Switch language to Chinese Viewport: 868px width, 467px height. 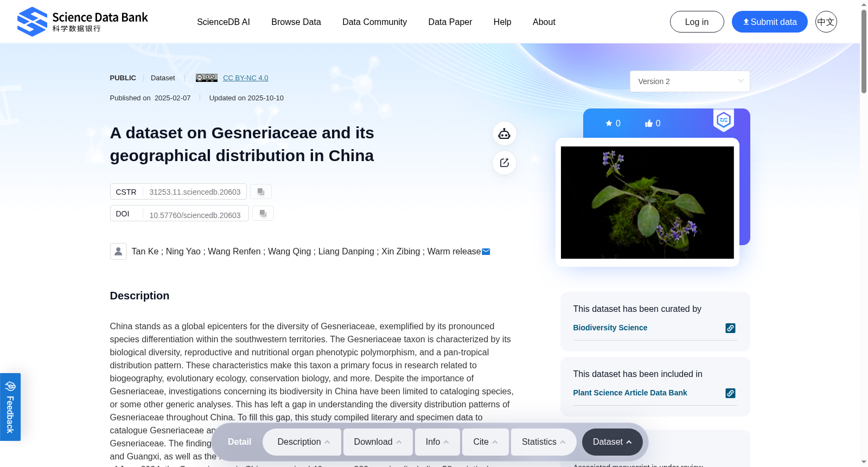click(826, 22)
